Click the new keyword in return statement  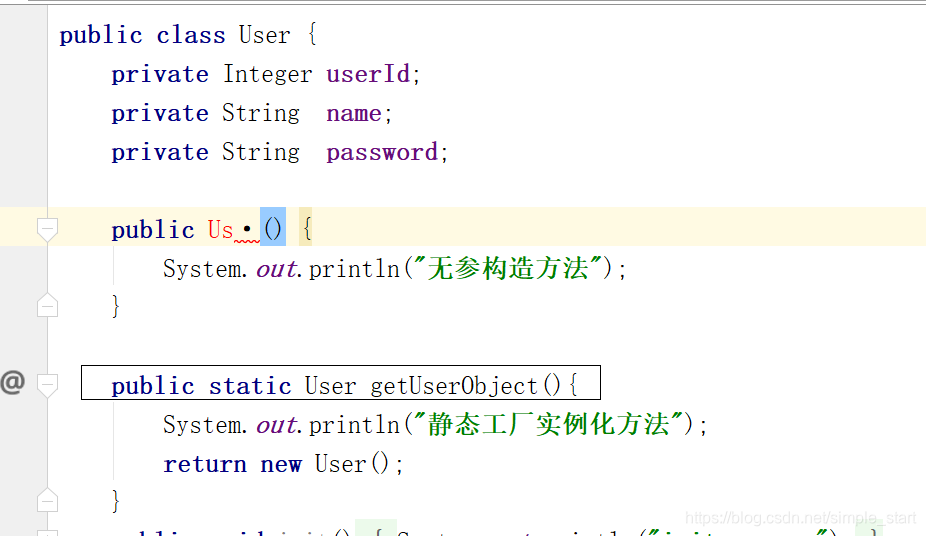click(281, 465)
